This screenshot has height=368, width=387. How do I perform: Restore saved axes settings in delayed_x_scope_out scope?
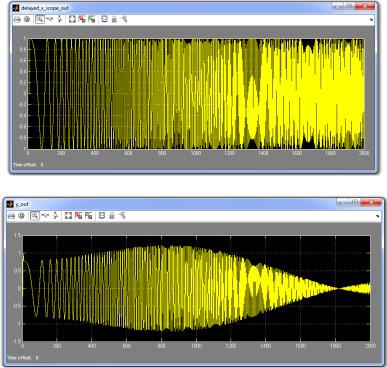(92, 19)
